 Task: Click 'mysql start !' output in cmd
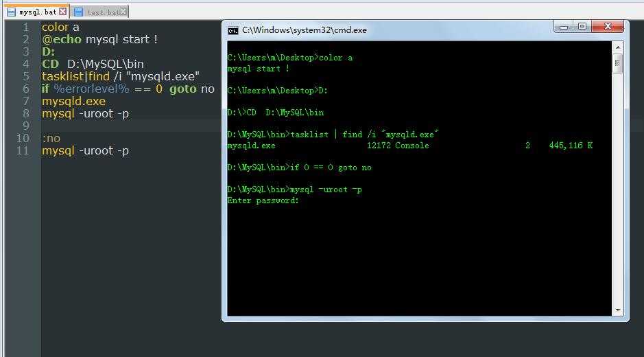[x=259, y=69]
